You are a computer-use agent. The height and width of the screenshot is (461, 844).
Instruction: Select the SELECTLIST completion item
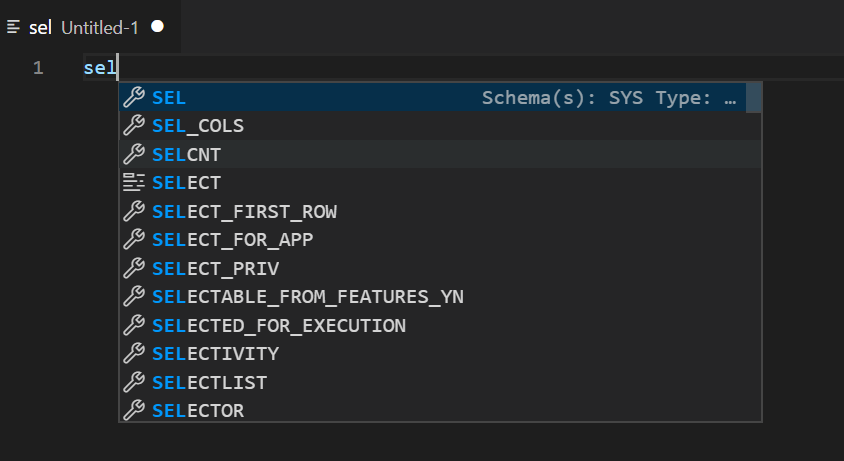tap(209, 382)
